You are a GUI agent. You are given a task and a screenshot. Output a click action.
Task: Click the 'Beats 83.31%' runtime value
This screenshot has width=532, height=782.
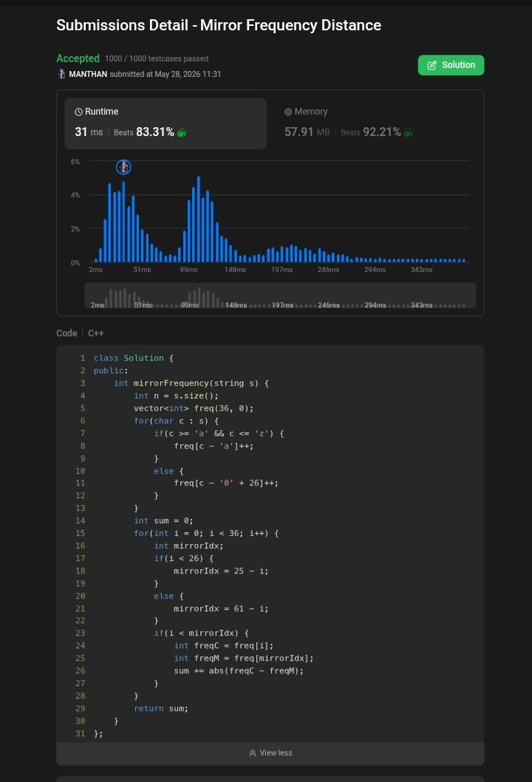[x=143, y=132]
